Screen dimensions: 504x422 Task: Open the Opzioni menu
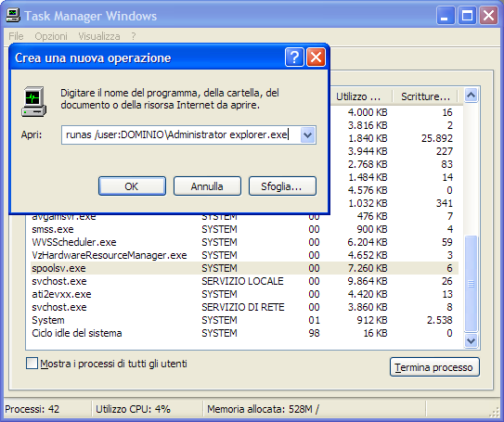51,36
